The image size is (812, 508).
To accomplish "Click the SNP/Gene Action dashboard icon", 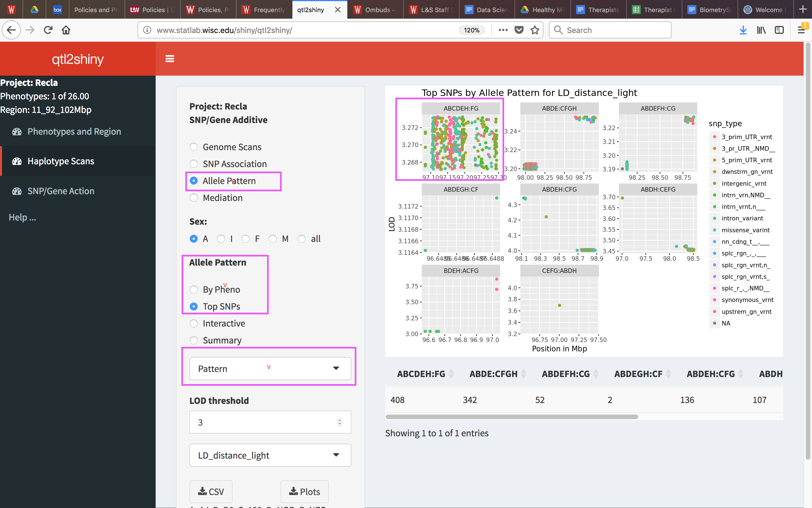I will (17, 191).
